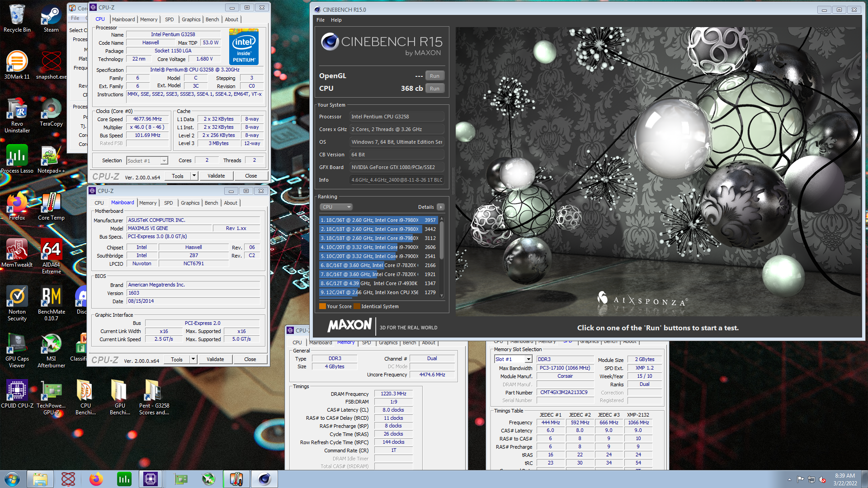Image resolution: width=868 pixels, height=488 pixels.
Task: Run the Cinebench OpenGL test
Action: click(434, 76)
